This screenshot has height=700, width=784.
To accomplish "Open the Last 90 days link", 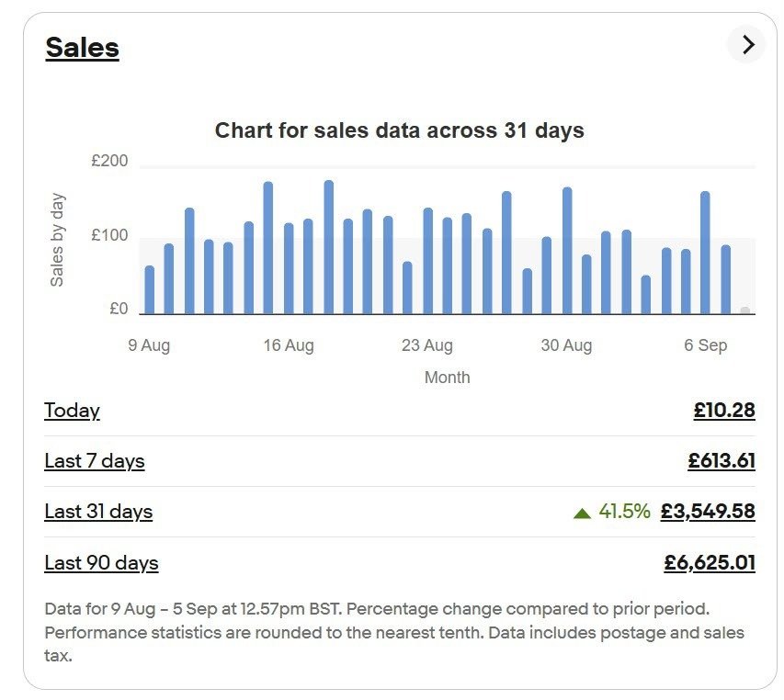I will coord(101,562).
